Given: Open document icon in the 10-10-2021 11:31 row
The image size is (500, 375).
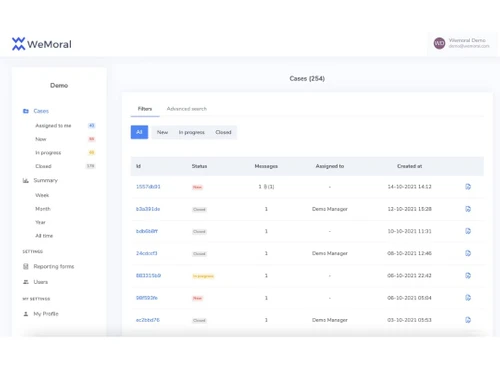Looking at the screenshot, I should tap(468, 231).
